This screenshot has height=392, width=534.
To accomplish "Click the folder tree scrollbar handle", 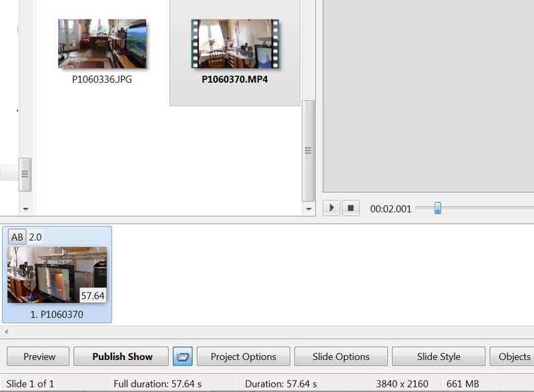I will (x=25, y=174).
